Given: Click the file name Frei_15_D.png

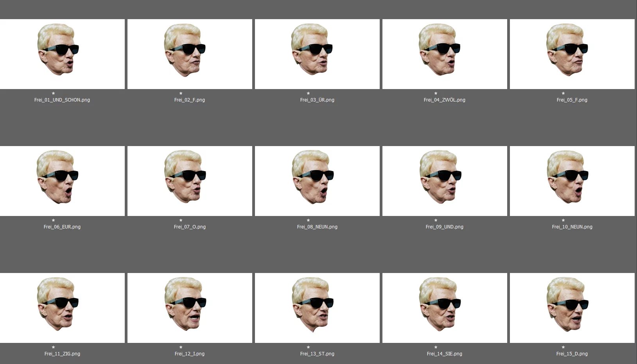Looking at the screenshot, I should click(x=572, y=354).
